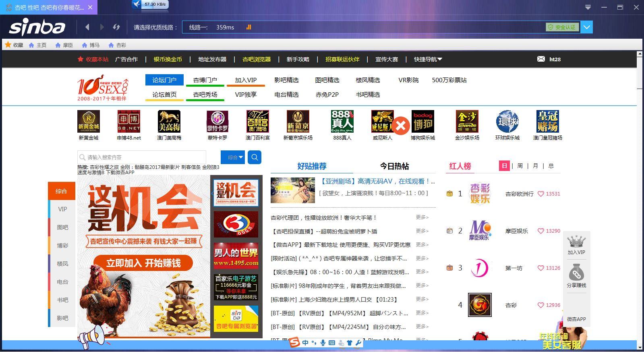Image resolution: width=644 pixels, height=352 pixels.
Task: Open the title bar triangle menu
Action: point(588,7)
